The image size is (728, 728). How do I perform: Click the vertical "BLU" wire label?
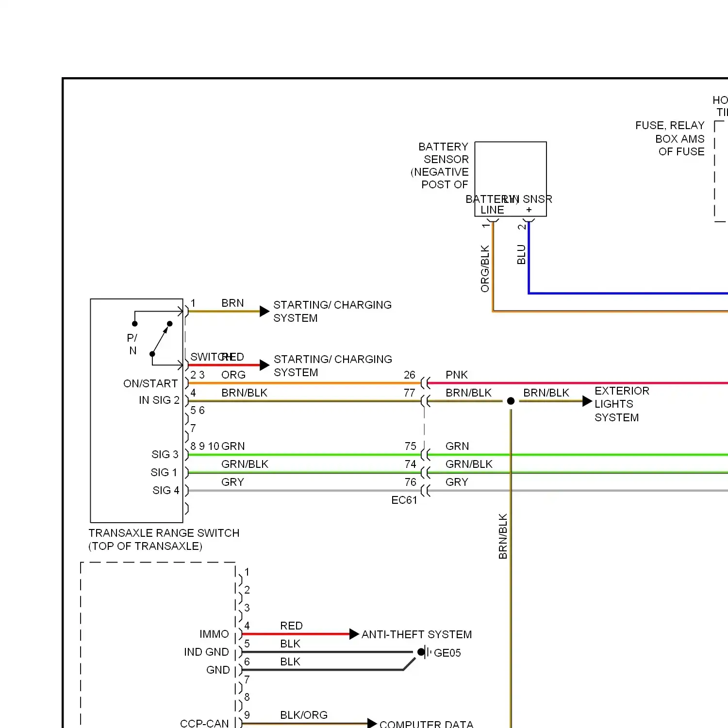(521, 254)
